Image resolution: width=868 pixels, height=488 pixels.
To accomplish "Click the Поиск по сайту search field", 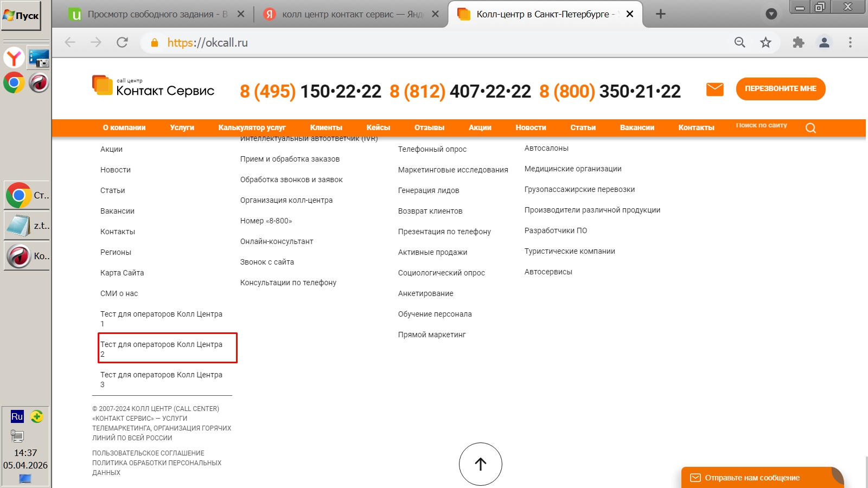I will click(x=762, y=125).
